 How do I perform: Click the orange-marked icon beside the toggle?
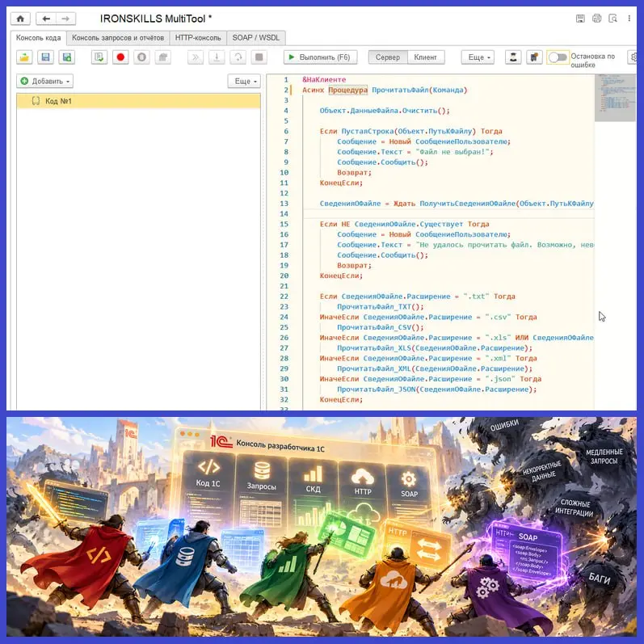[x=534, y=57]
